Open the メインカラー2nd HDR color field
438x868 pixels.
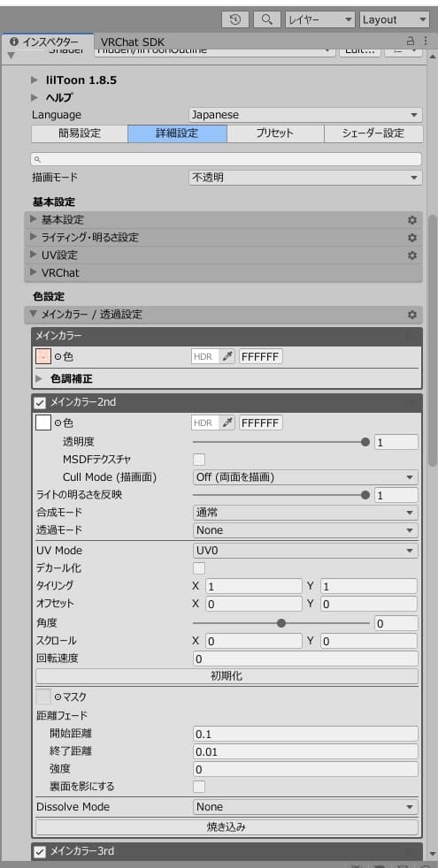(206, 423)
